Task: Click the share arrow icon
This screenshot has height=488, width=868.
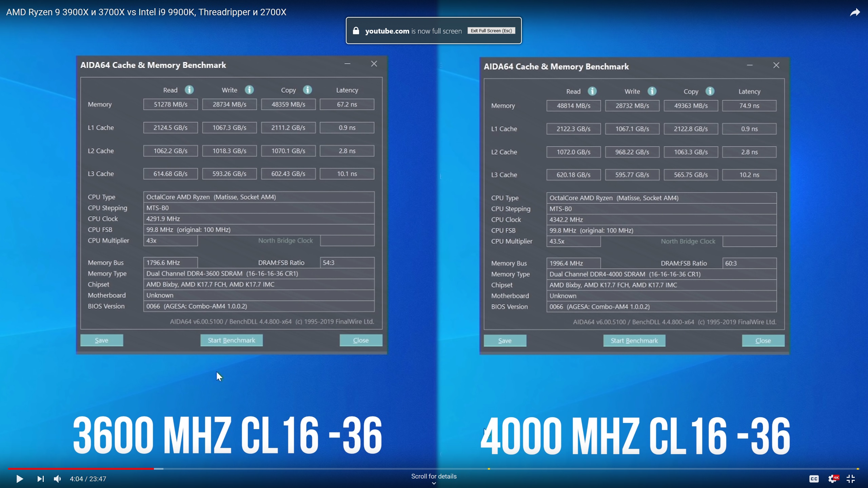Action: click(x=855, y=13)
